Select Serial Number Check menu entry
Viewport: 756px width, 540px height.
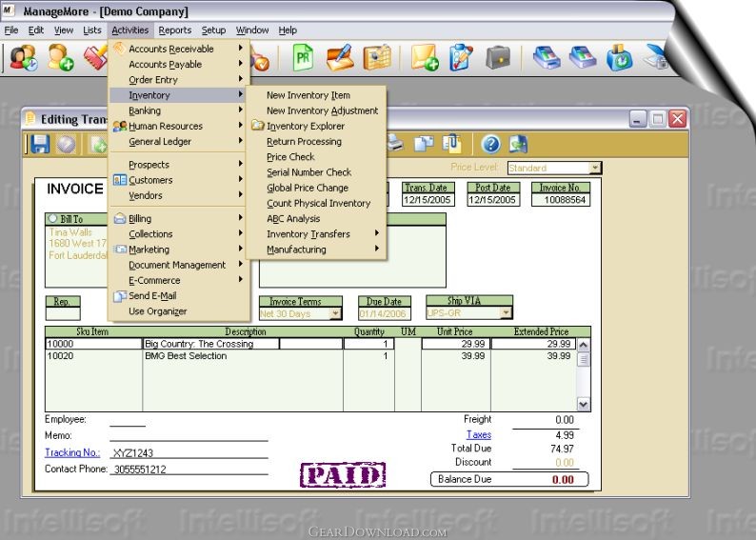click(308, 172)
